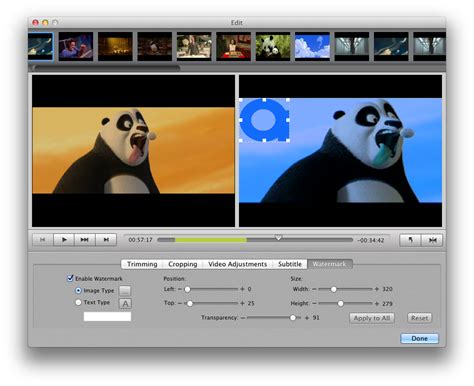
Task: Click the Width size slider knob
Action: point(333,289)
